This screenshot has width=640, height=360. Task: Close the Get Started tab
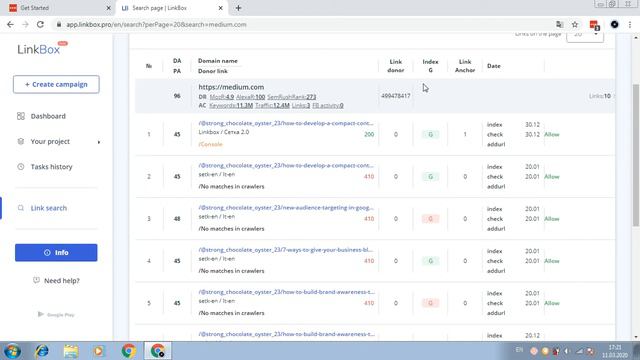pyautogui.click(x=109, y=8)
